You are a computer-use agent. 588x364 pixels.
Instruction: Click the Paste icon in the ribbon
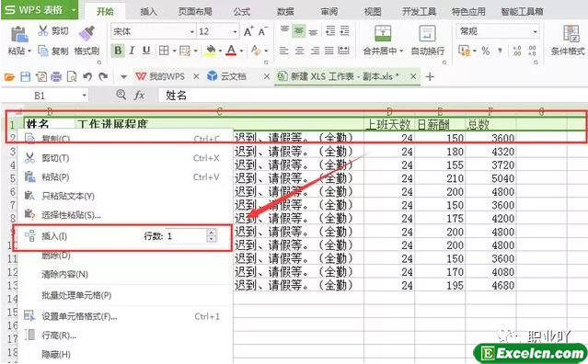[18, 34]
